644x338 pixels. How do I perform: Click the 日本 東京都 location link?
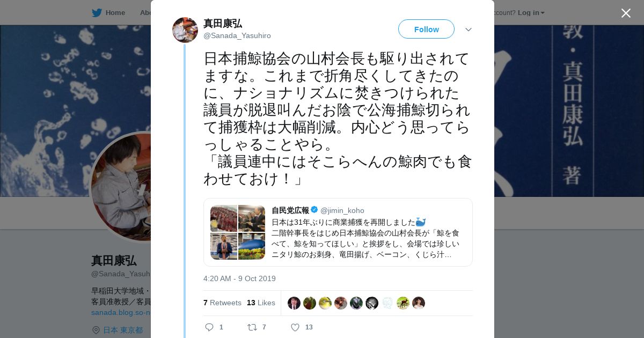123,330
